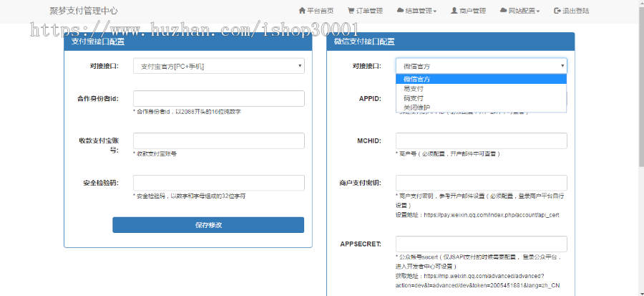Click the pay.weixin.qq.com 设置地址 URL text
This screenshot has width=644, height=296.
point(490,214)
